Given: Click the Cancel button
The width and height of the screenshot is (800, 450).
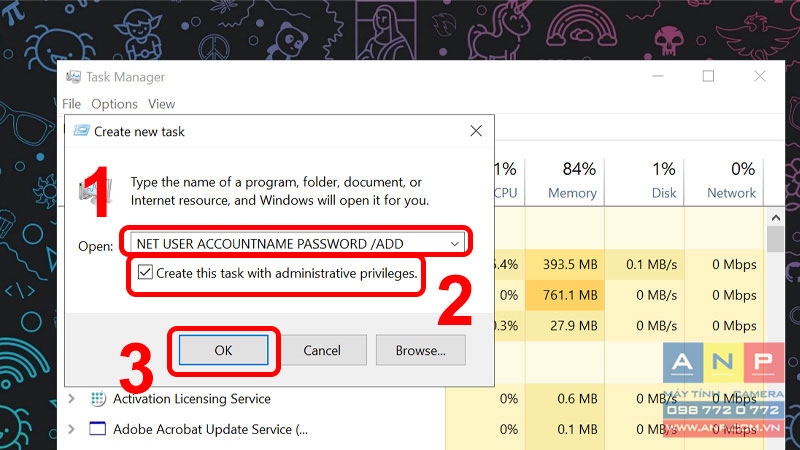Looking at the screenshot, I should (x=322, y=350).
